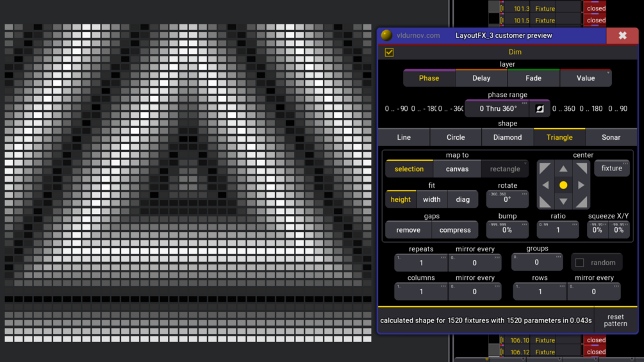Select the Value layer tab
This screenshot has height=362, width=644.
(586, 78)
